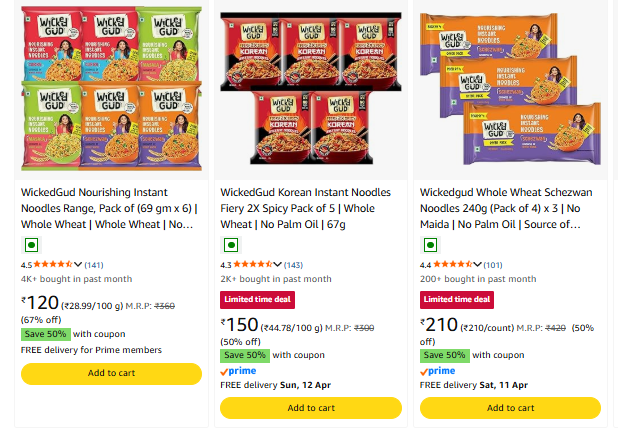Click star rating of Korean Instant Noodles
The image size is (618, 429).
(x=256, y=264)
